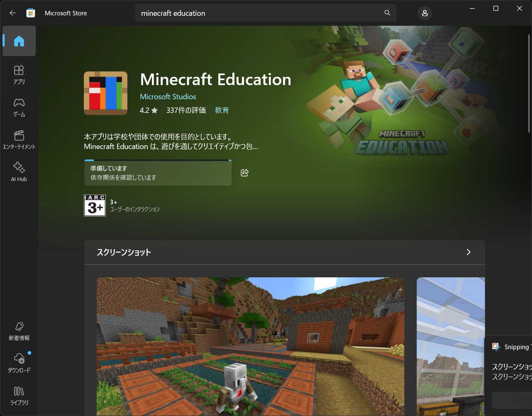Open the ゲーム sidebar section
The width and height of the screenshot is (532, 416).
[19, 107]
